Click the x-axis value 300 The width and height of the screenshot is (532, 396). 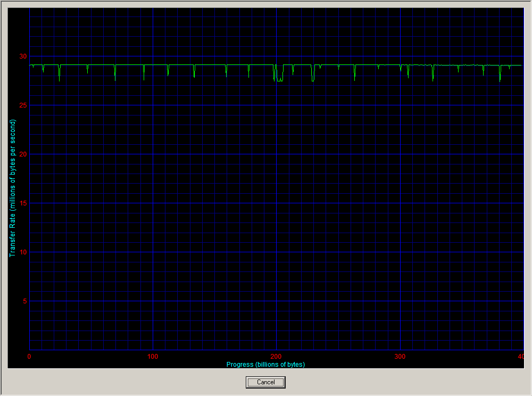tap(400, 356)
